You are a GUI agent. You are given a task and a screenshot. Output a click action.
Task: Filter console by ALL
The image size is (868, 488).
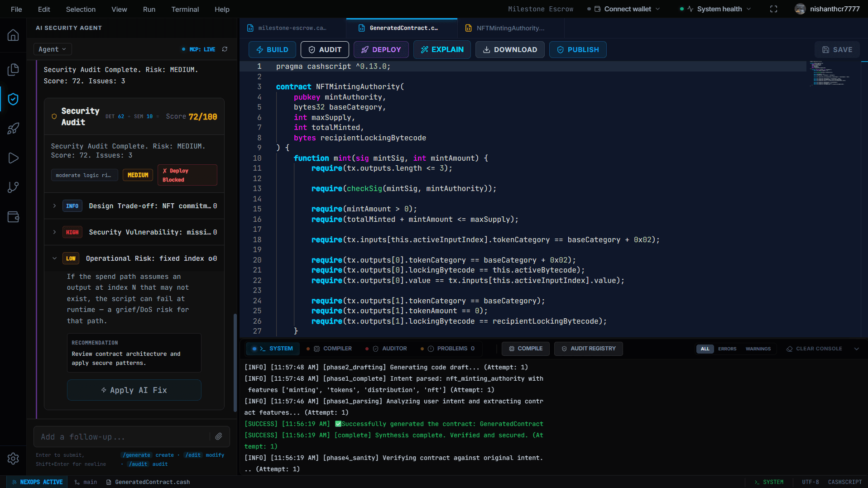[x=705, y=349]
